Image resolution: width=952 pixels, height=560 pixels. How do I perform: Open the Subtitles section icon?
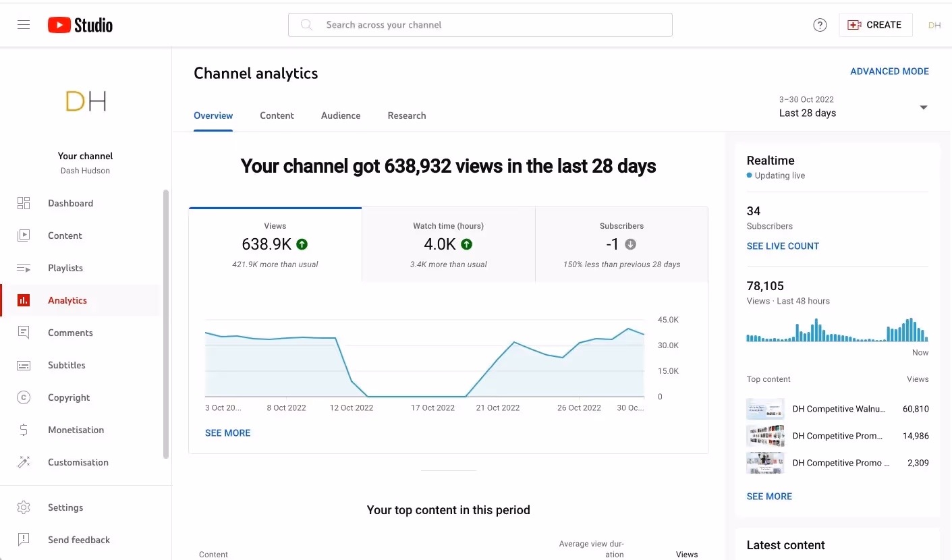pos(24,364)
